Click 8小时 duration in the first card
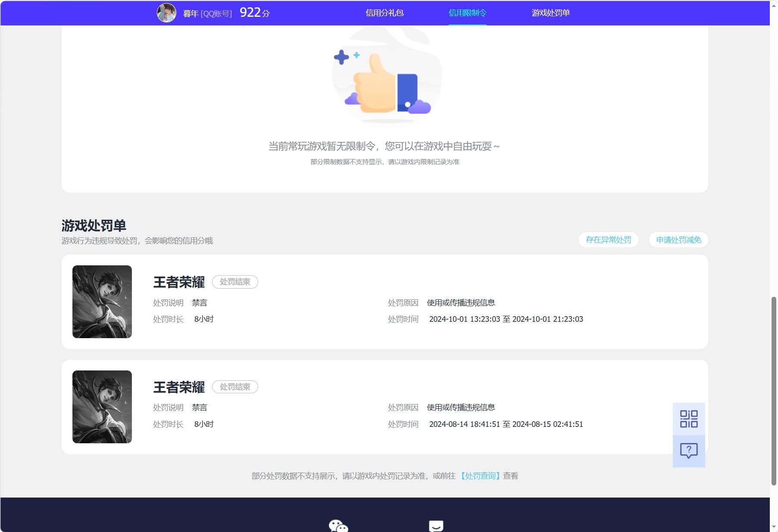This screenshot has width=778, height=532. pos(204,319)
